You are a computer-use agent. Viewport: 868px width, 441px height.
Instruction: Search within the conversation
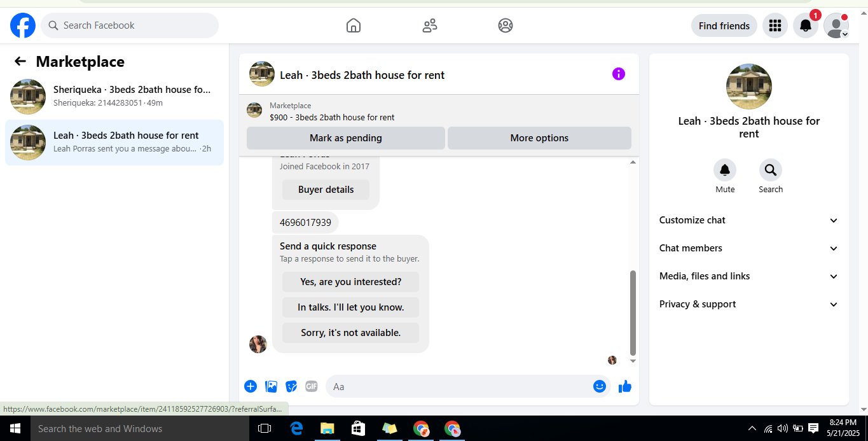(771, 170)
